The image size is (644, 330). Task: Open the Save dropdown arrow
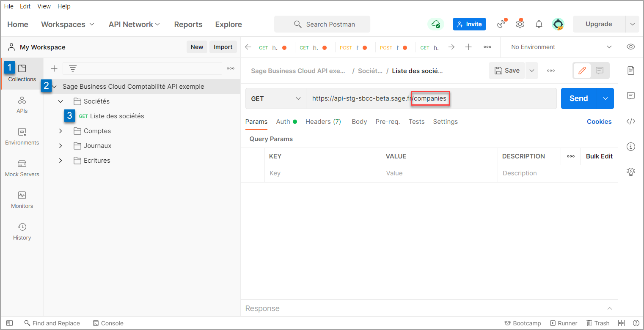click(531, 71)
